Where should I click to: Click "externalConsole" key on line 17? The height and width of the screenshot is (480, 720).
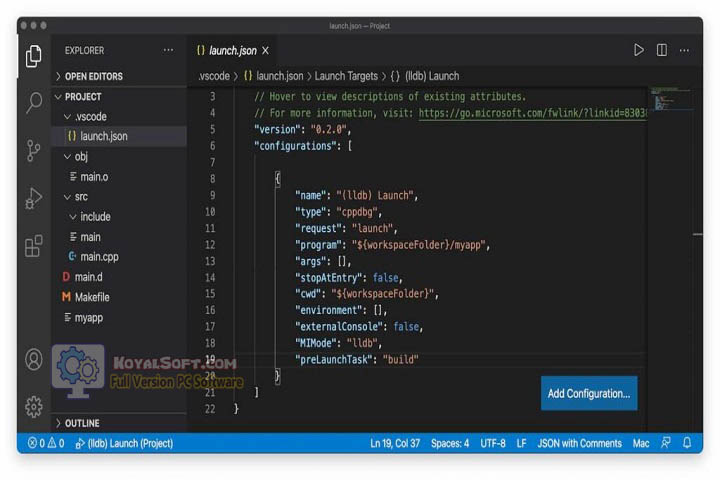339,327
